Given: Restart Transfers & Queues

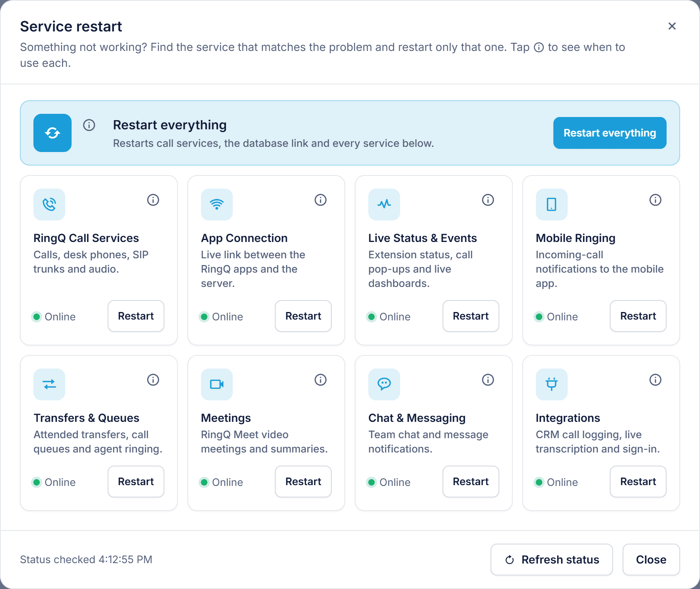Looking at the screenshot, I should click(x=136, y=482).
